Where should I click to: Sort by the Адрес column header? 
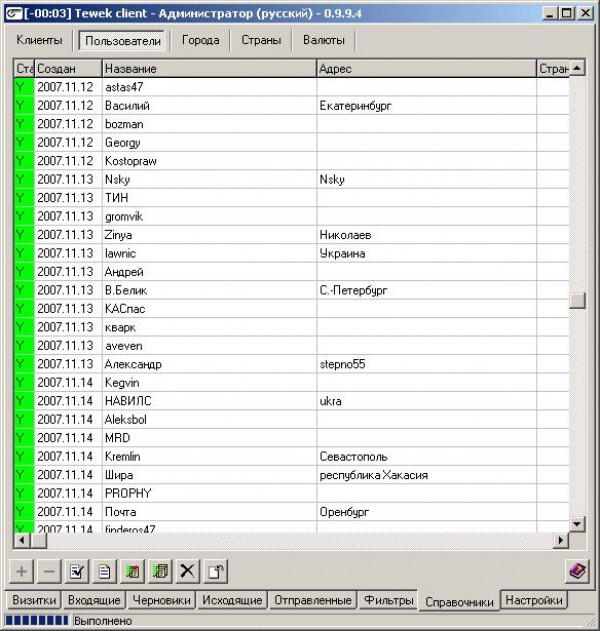tap(427, 69)
